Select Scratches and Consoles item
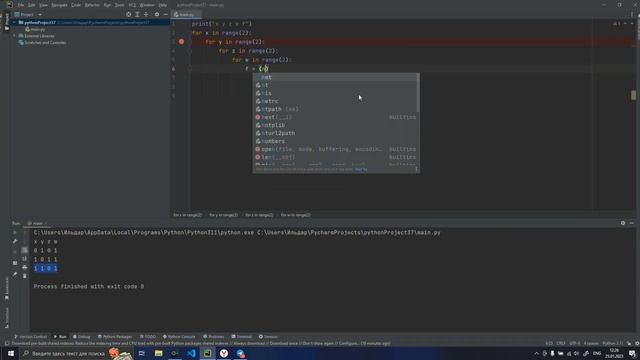The width and height of the screenshot is (640, 360). tap(42, 42)
